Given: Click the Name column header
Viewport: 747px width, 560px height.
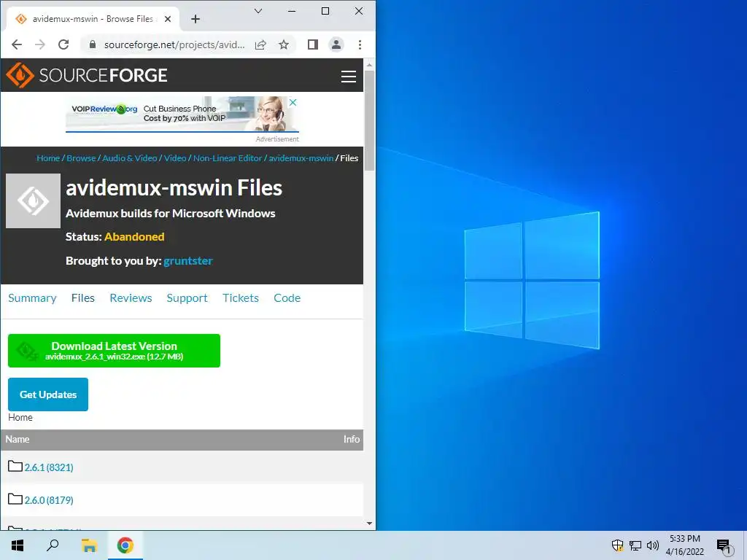Looking at the screenshot, I should click(18, 440).
